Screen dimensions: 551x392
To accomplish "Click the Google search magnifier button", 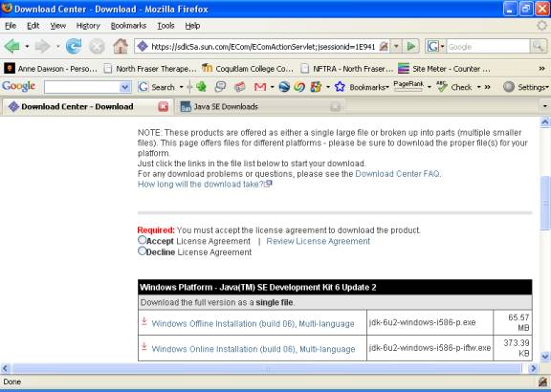I will (x=538, y=46).
